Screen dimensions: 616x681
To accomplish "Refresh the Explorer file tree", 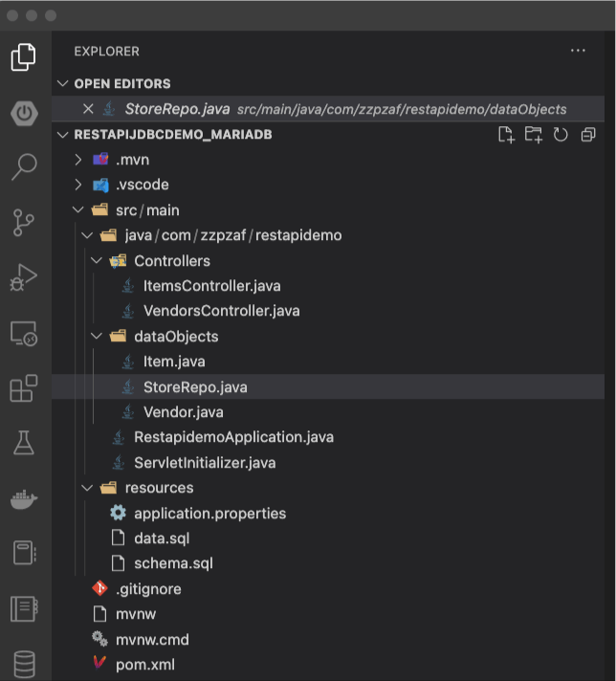I will pos(561,135).
